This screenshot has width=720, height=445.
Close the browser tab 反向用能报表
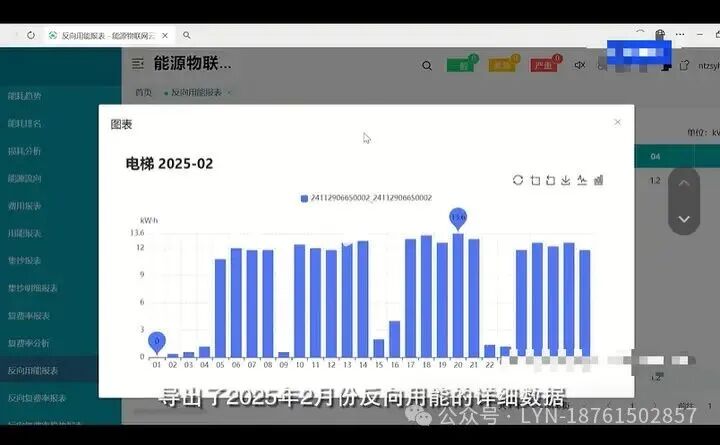click(x=165, y=35)
